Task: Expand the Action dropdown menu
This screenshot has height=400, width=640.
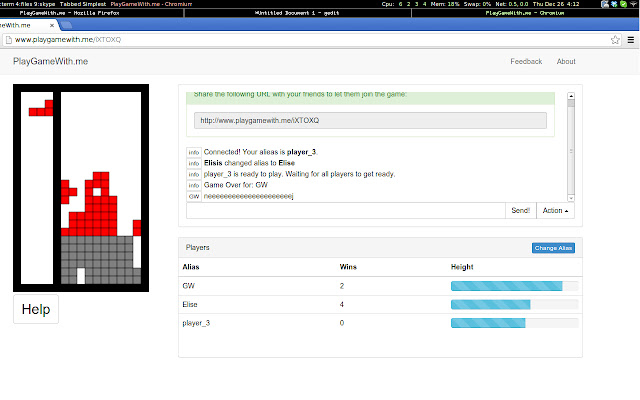Action: (x=556, y=211)
